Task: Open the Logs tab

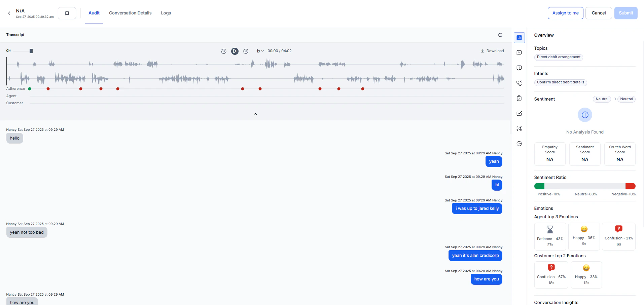Action: (166, 13)
